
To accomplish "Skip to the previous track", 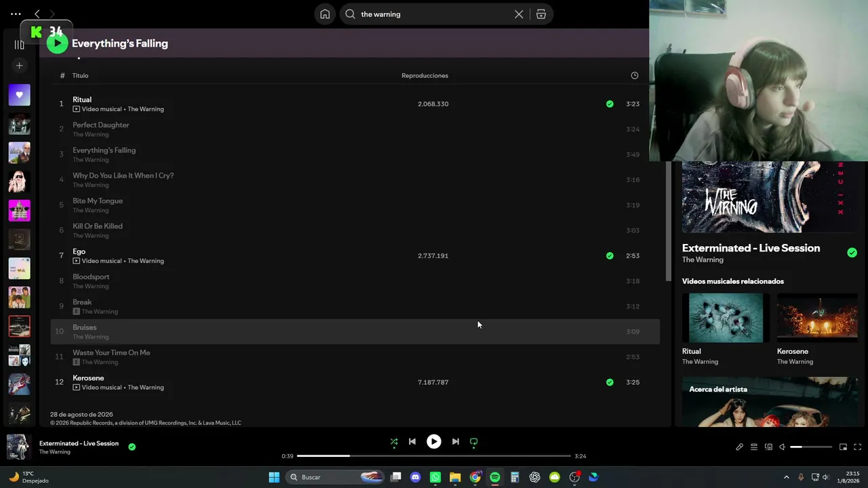I will click(412, 442).
